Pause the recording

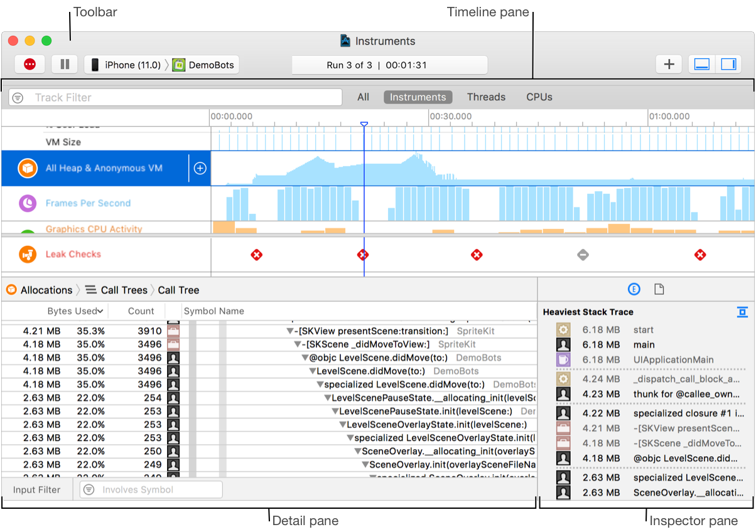point(65,64)
